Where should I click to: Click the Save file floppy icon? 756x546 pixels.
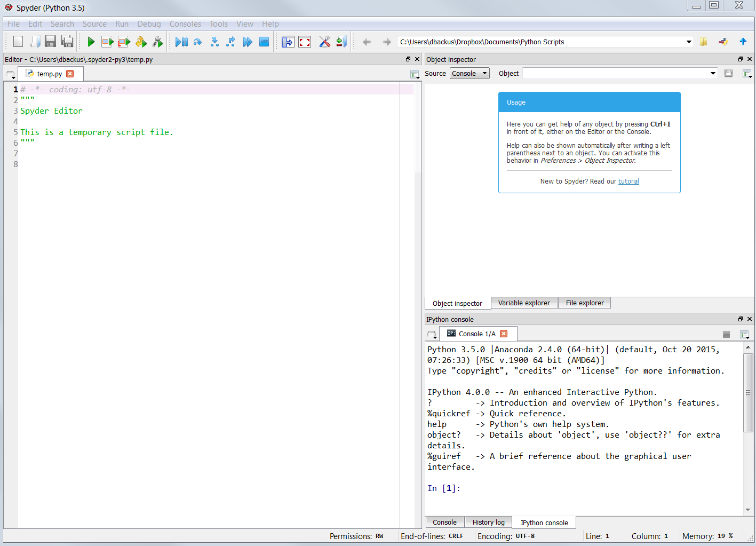pyautogui.click(x=51, y=42)
